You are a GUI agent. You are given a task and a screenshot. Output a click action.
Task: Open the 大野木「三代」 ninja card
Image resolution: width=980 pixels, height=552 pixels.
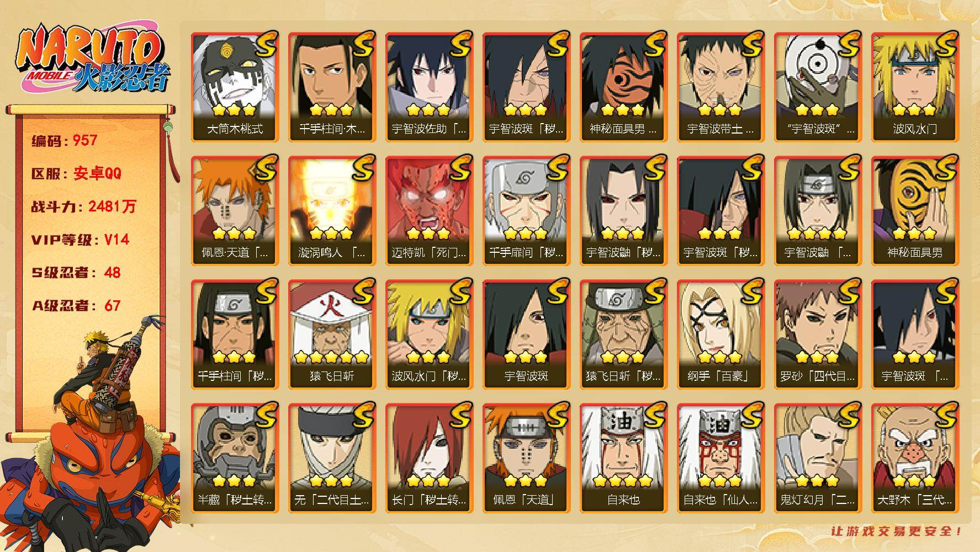point(915,458)
